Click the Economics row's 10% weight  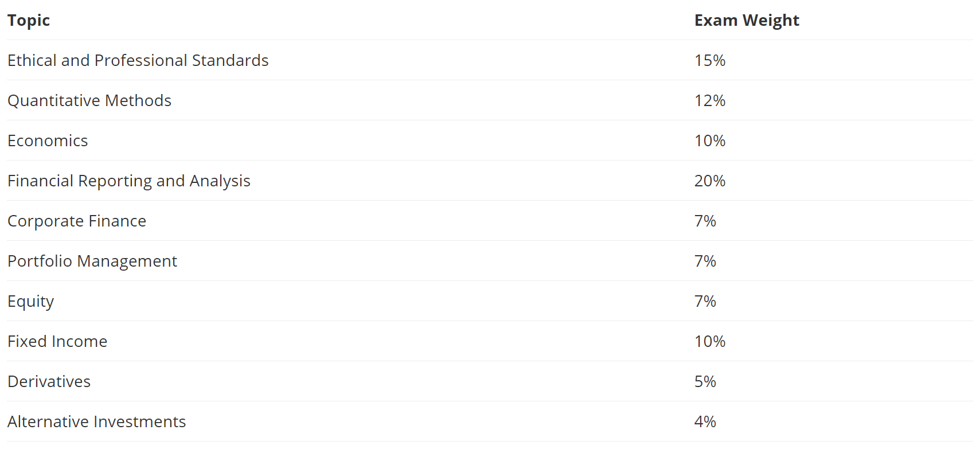pos(709,141)
